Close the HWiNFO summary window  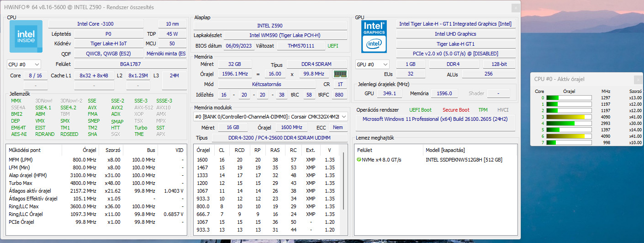[515, 7]
